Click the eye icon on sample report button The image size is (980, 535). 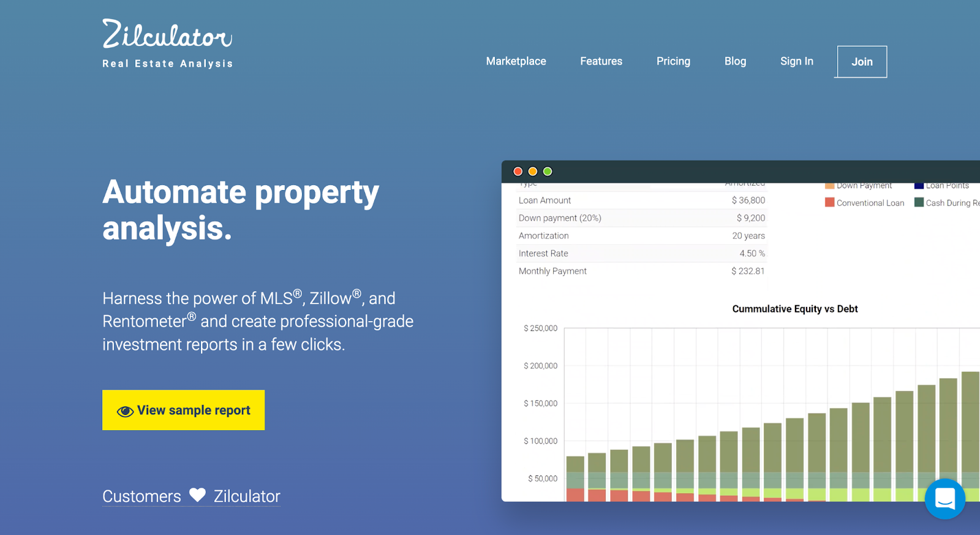tap(125, 411)
